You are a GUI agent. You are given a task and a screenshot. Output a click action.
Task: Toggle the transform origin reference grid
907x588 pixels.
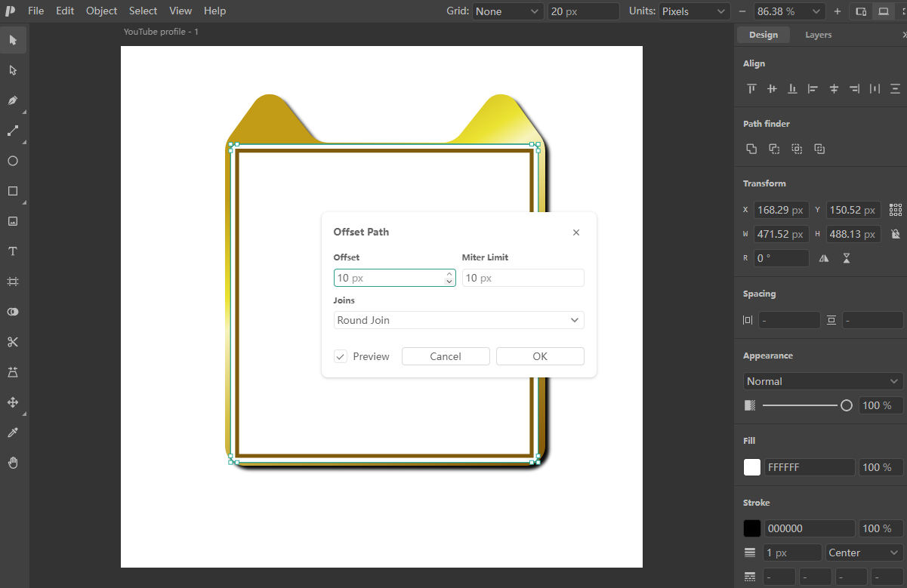pyautogui.click(x=896, y=210)
